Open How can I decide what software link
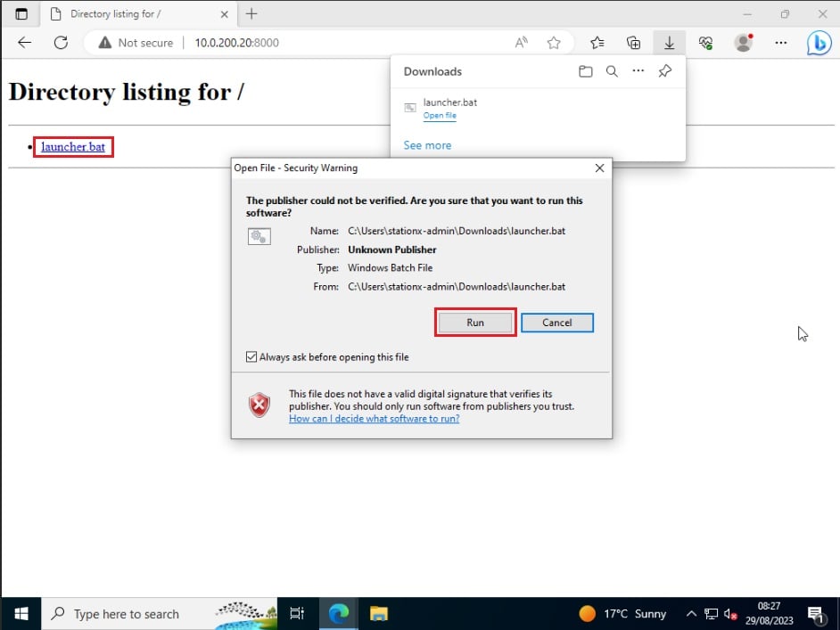The image size is (840, 630). (374, 419)
